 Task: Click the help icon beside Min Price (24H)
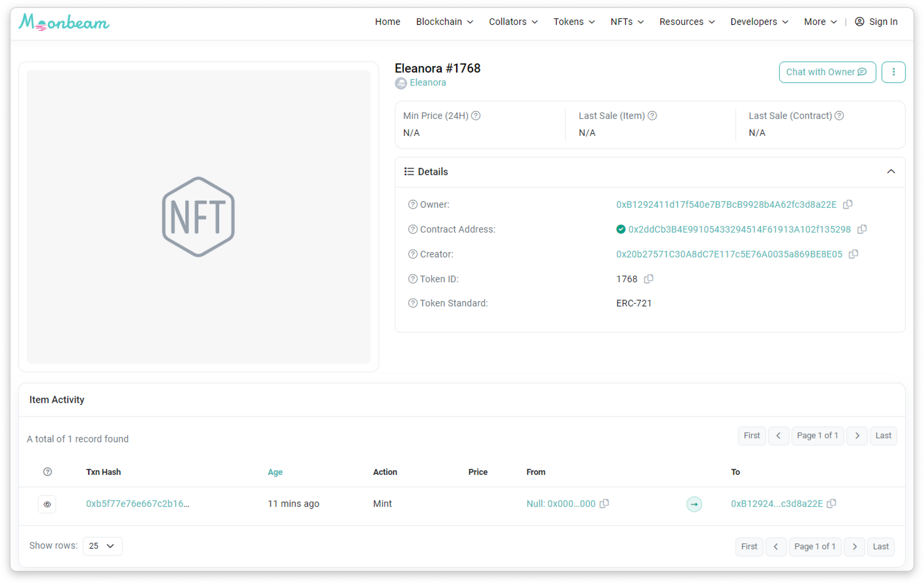[476, 116]
